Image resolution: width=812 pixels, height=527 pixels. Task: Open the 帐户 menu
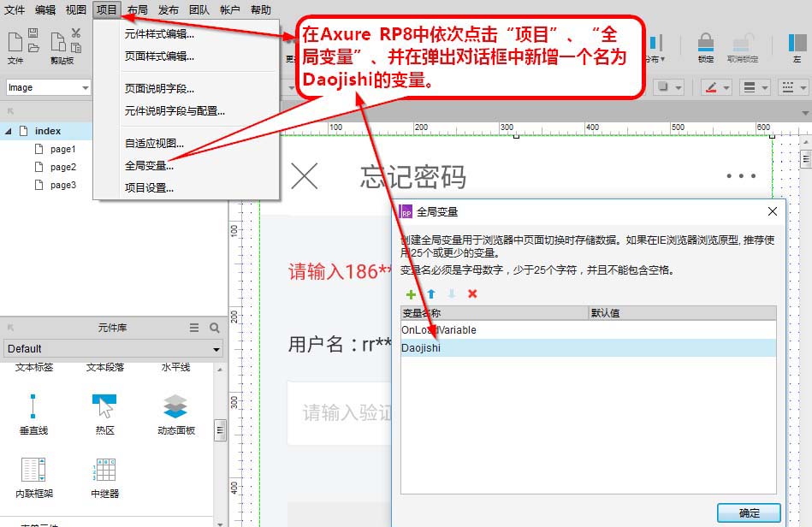pyautogui.click(x=230, y=9)
